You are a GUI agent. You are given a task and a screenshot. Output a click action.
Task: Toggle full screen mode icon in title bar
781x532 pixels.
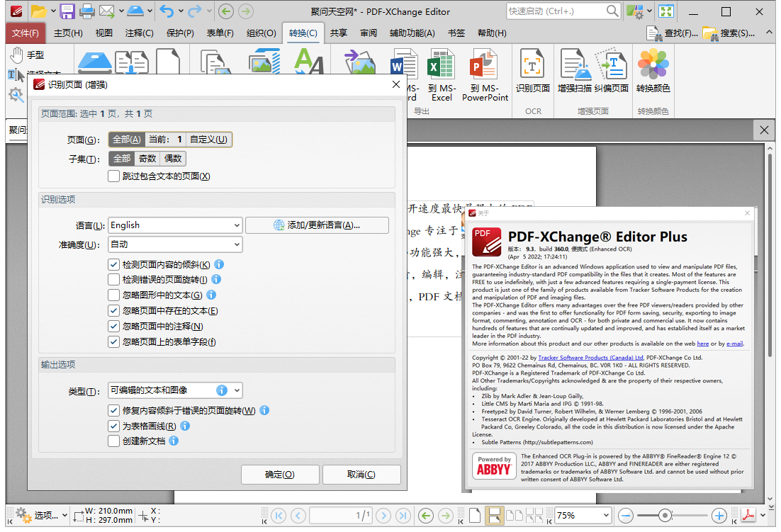(666, 11)
